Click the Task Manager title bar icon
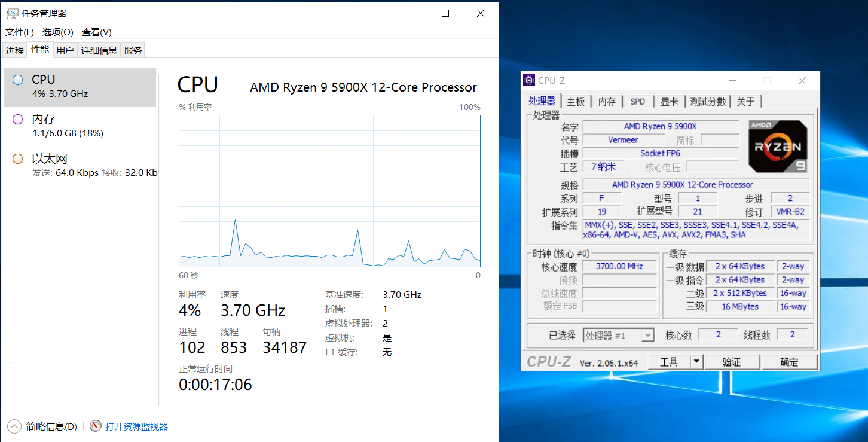 [12, 13]
